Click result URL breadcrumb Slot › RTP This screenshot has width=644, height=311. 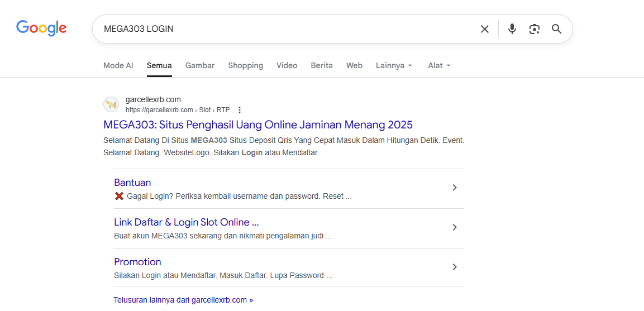[x=214, y=110]
